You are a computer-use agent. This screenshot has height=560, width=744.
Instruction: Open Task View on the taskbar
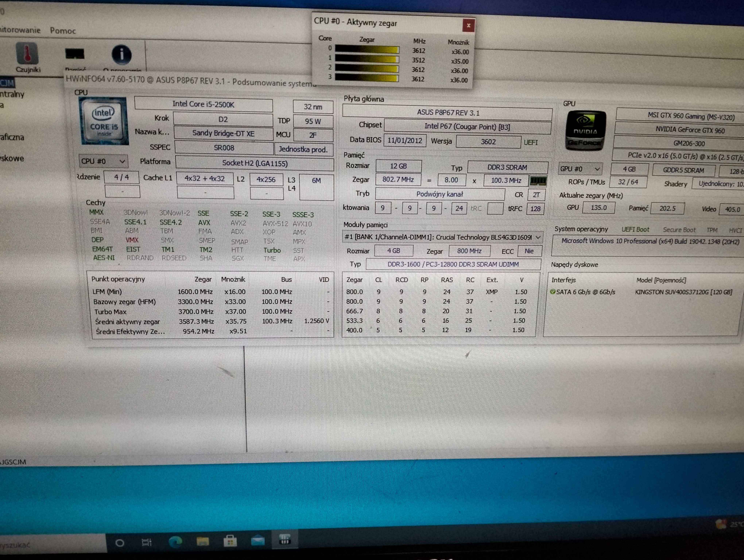click(x=147, y=542)
